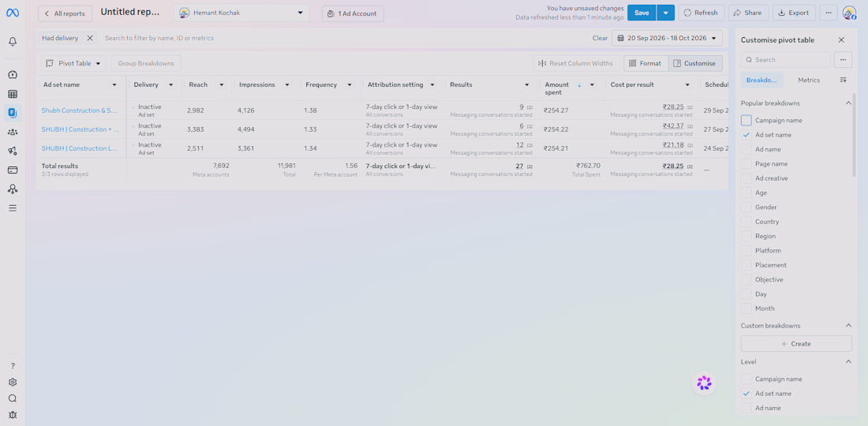
Task: Open panel more options next to search
Action: click(843, 60)
